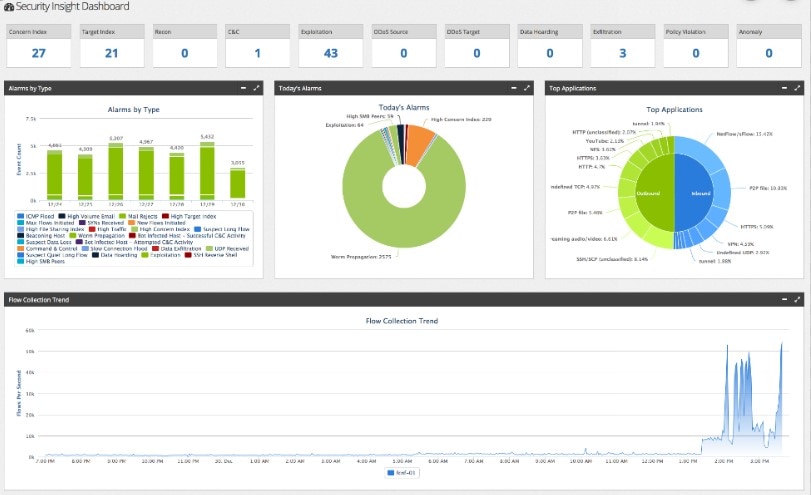Open the Concern Index card showing 27
The height and width of the screenshot is (495, 811).
click(39, 46)
